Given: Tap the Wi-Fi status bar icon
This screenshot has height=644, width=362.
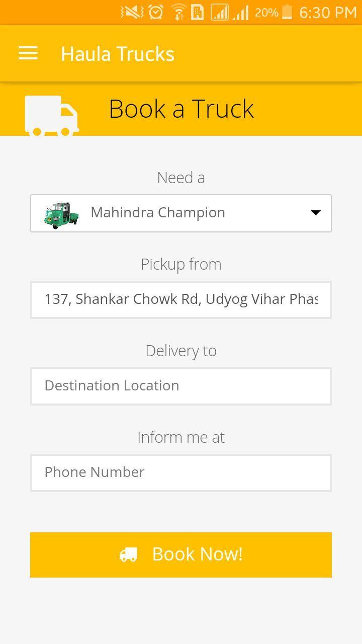Looking at the screenshot, I should (178, 12).
